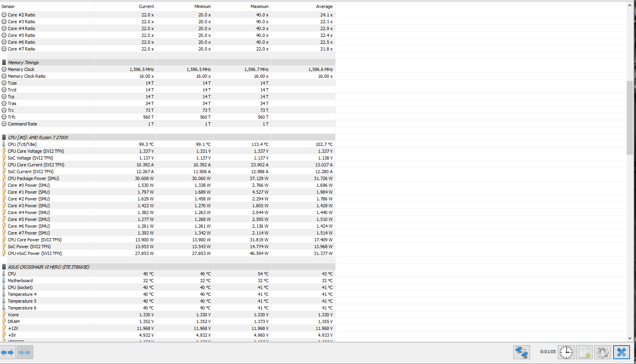Select the Core #0 Power (SMU) row
The image size is (636, 364).
168,185
